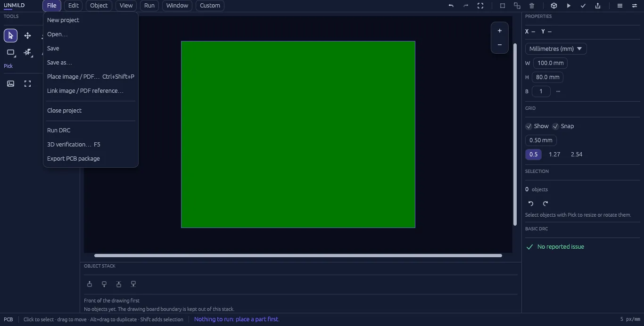644x326 pixels.
Task: Click the bring to front stack icon
Action: [119, 284]
